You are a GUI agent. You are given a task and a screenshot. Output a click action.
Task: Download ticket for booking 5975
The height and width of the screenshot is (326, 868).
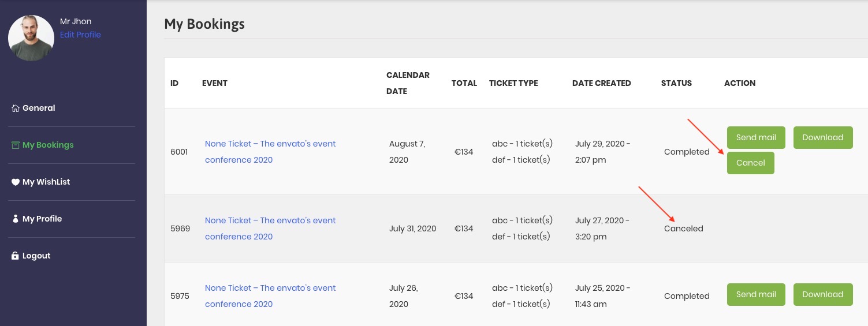coord(823,294)
